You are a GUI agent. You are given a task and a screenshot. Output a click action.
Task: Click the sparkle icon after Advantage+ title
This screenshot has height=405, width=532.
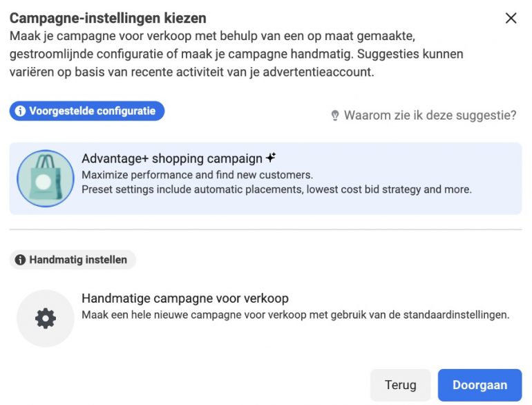pyautogui.click(x=271, y=157)
